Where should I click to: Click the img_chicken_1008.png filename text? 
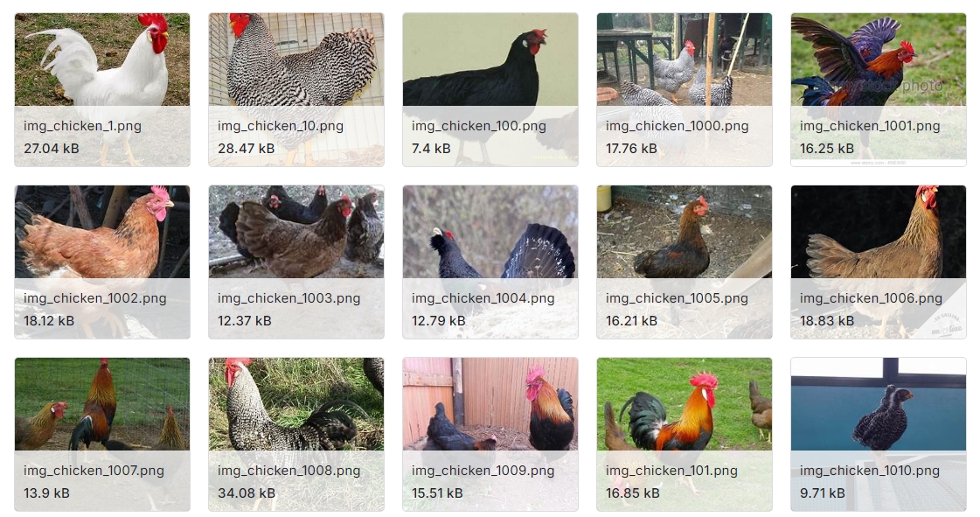288,470
